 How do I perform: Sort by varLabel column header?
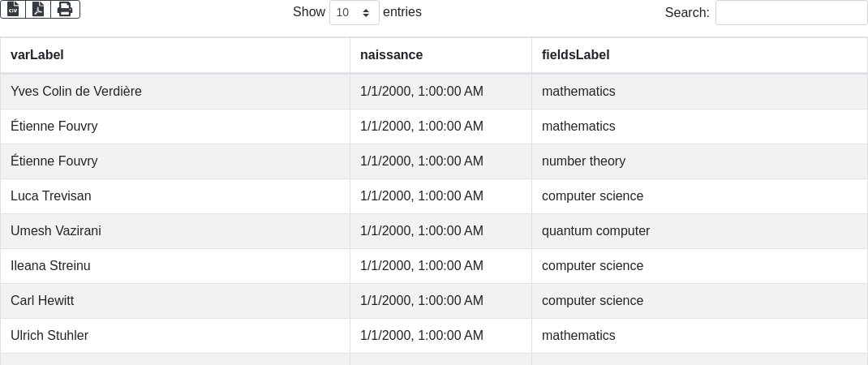pos(37,55)
